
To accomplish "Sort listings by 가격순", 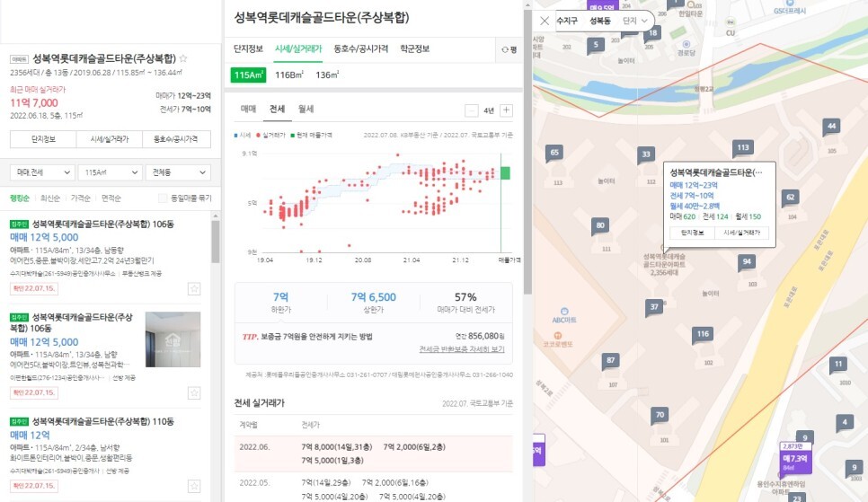I will (x=80, y=198).
